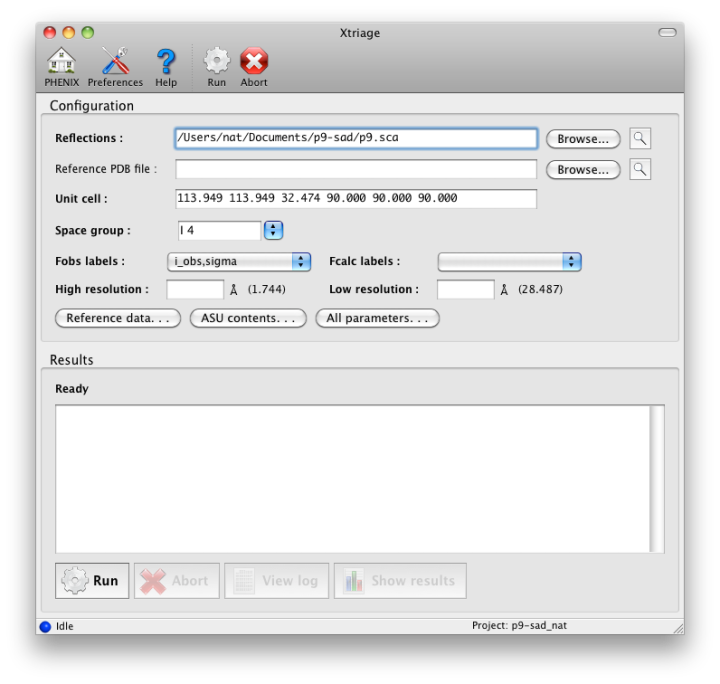Browse for a Reflections file
Viewport: 720px width, 684px height.
tap(583, 139)
